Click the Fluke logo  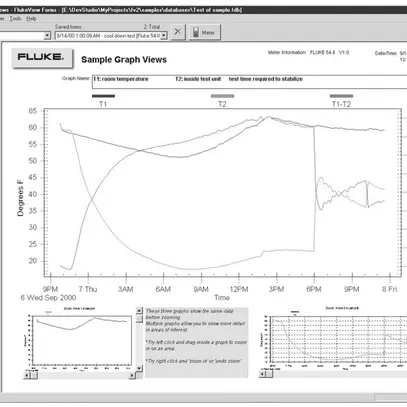(x=42, y=58)
